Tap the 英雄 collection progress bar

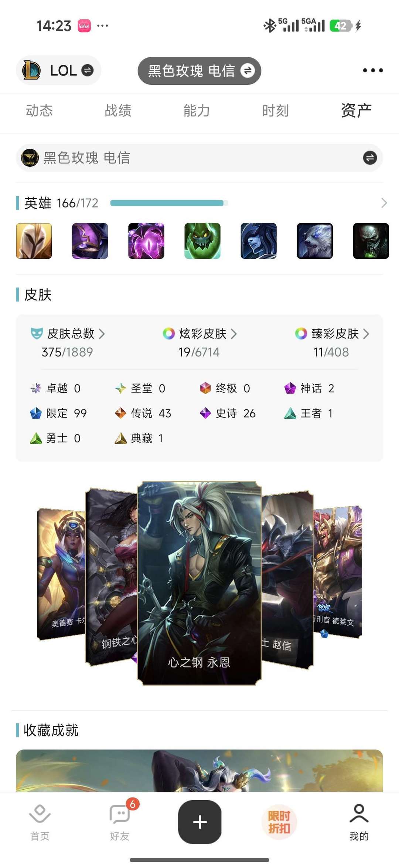[x=169, y=203]
